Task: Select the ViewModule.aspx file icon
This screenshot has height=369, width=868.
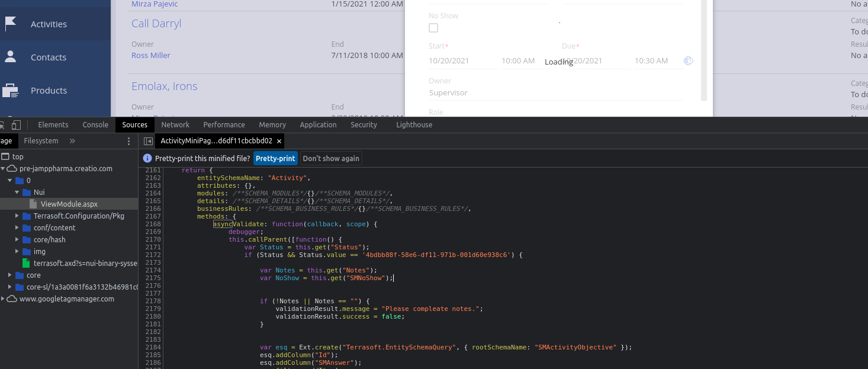Action: pyautogui.click(x=33, y=204)
